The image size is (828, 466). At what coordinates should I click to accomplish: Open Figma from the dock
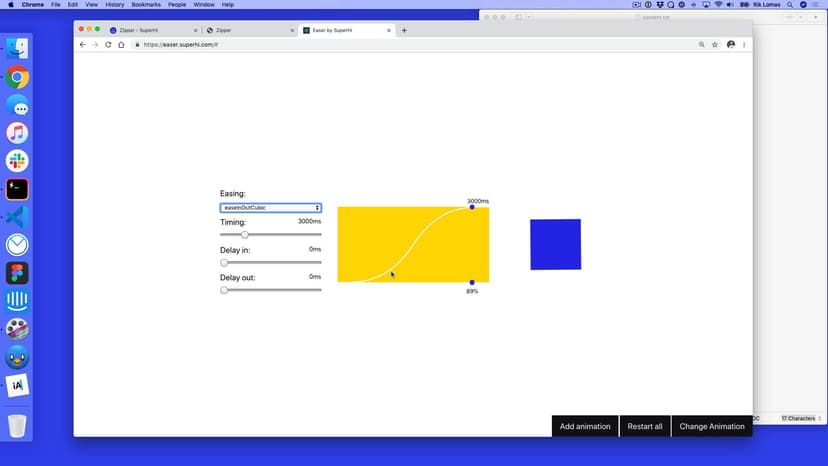[x=17, y=273]
